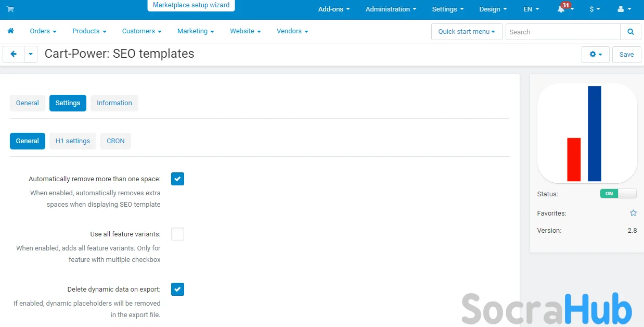This screenshot has height=327, width=644.
Task: Open notifications bell with 31 badge
Action: coord(564,8)
